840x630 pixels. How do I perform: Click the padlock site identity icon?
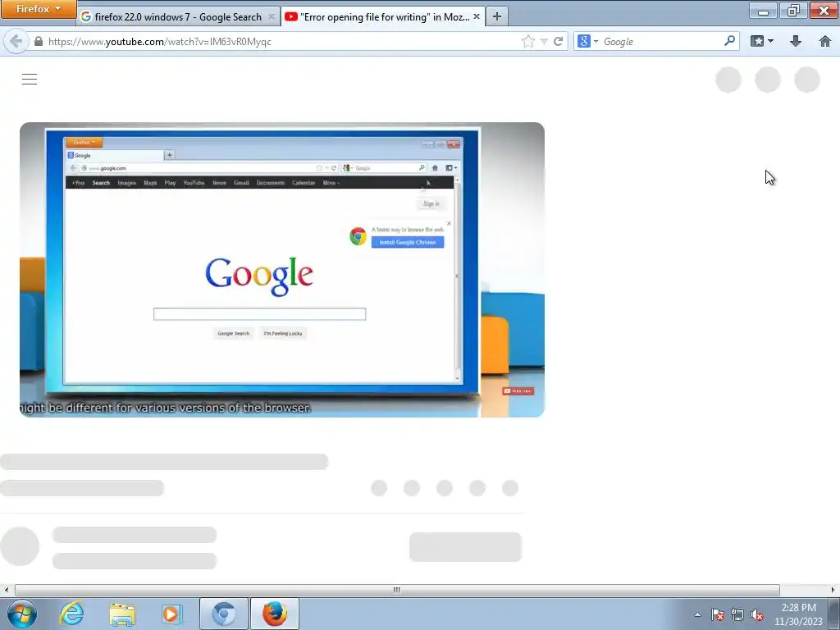[x=38, y=41]
